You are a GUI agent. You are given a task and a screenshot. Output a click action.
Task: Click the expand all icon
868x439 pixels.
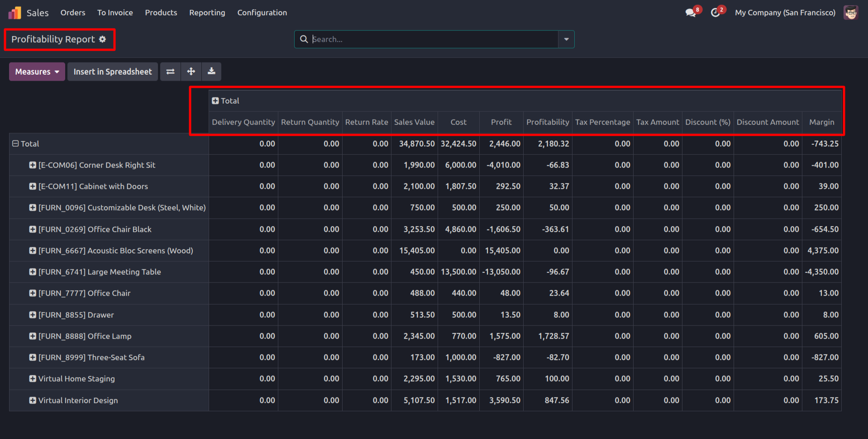coord(191,72)
